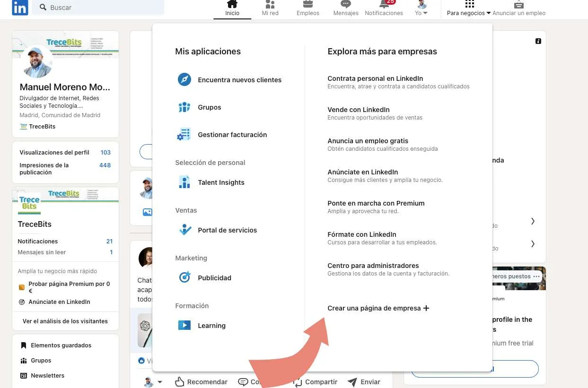Open Talent Insights under Selección de personal
588x388 pixels.
(221, 182)
